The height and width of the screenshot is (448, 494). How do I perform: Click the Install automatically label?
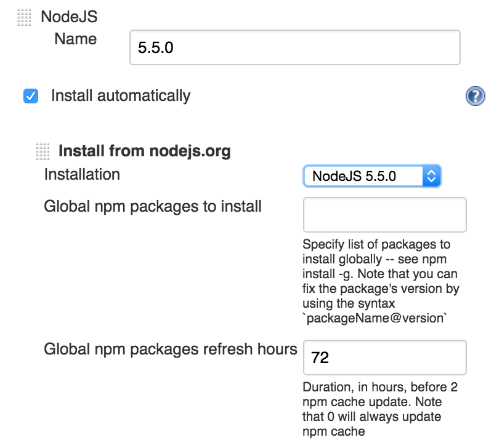121,96
